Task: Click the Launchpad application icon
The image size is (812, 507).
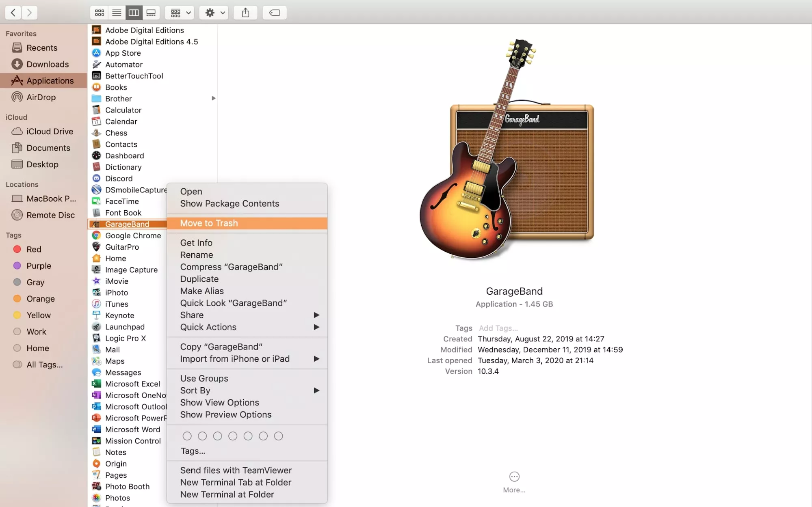Action: tap(95, 326)
